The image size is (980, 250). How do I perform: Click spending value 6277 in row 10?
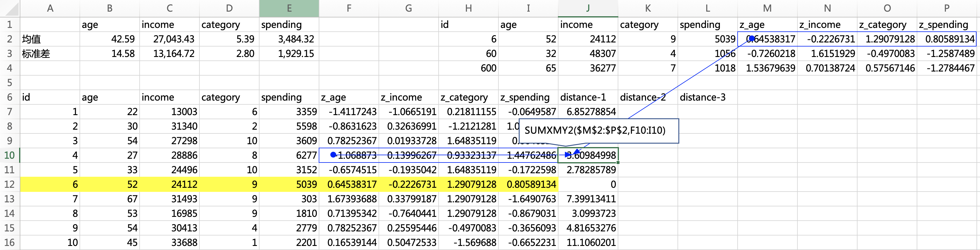point(289,155)
